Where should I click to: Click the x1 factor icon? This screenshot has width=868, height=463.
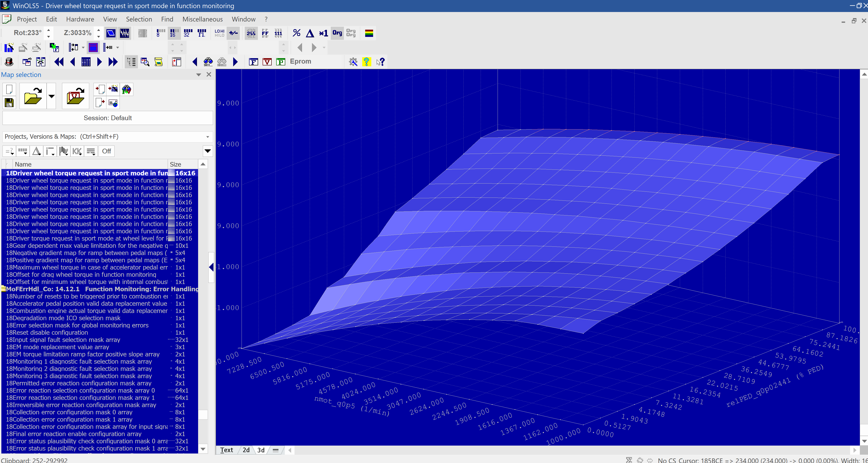tap(324, 33)
